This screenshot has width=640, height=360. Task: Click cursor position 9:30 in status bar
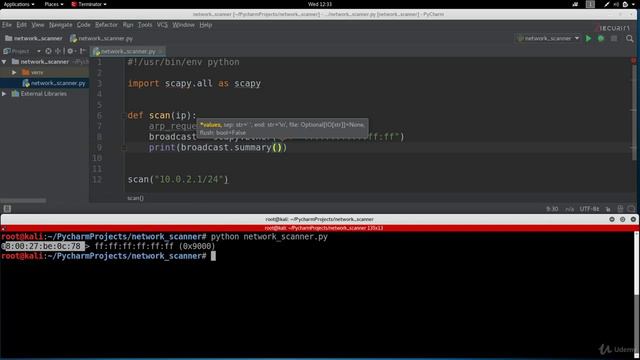pyautogui.click(x=552, y=209)
